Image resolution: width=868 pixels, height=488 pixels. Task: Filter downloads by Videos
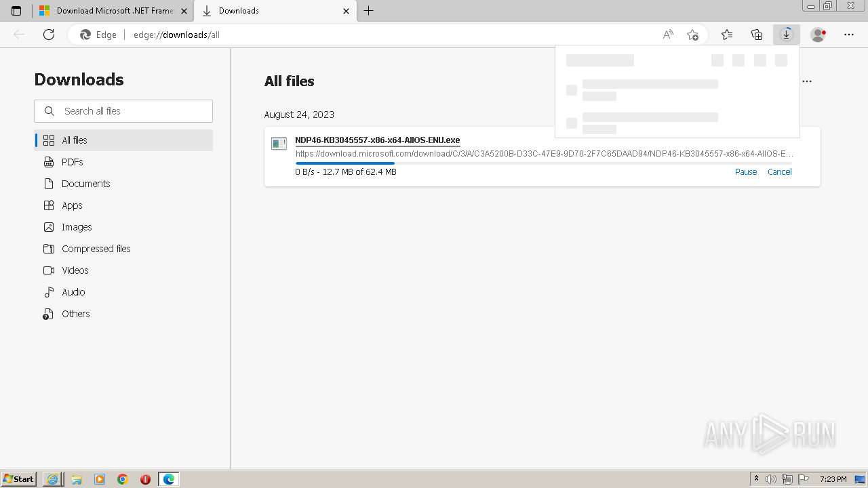pos(123,270)
